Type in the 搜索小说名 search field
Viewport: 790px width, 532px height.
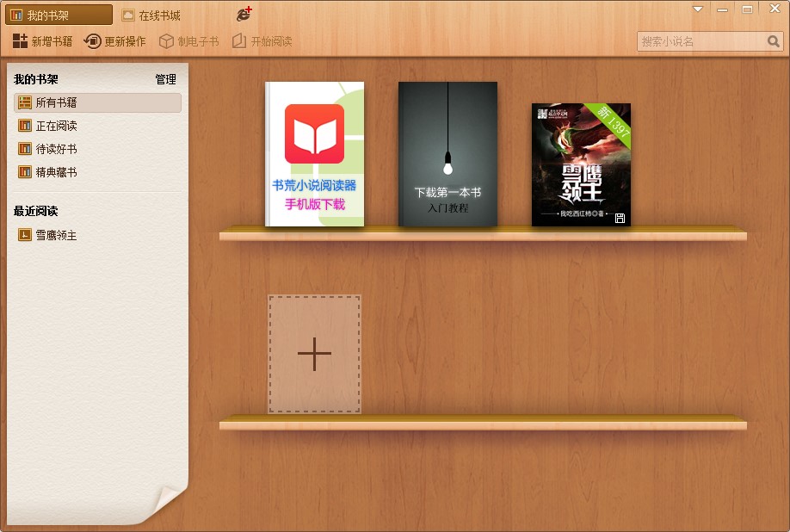701,41
